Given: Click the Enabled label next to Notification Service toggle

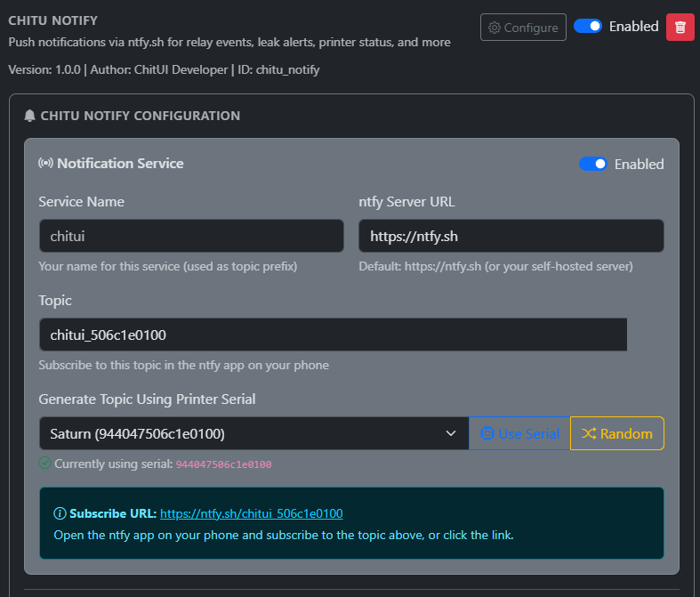Looking at the screenshot, I should [x=639, y=164].
